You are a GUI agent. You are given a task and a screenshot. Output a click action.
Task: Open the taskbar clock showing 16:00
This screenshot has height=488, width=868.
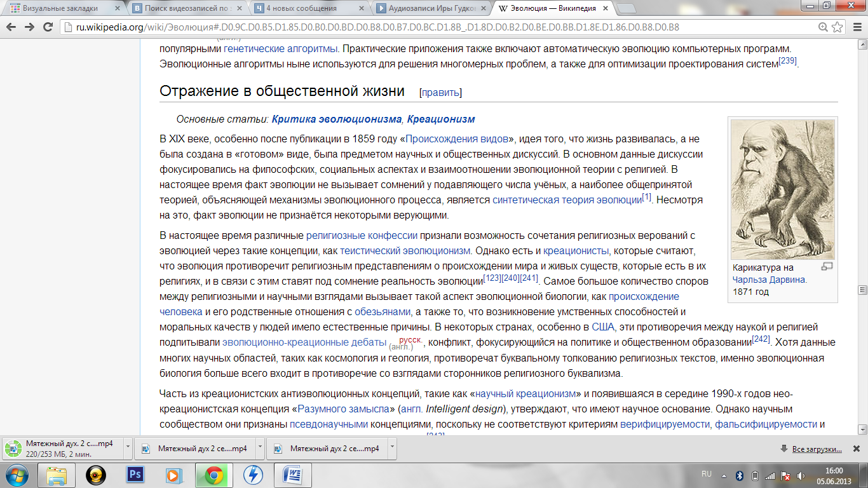834,475
